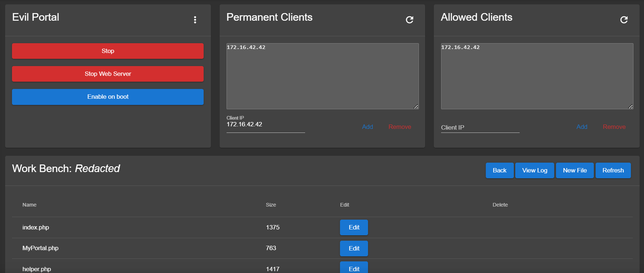Click inside the Permanent Clients text area
Screen dimensions: 644x273
pyautogui.click(x=322, y=76)
